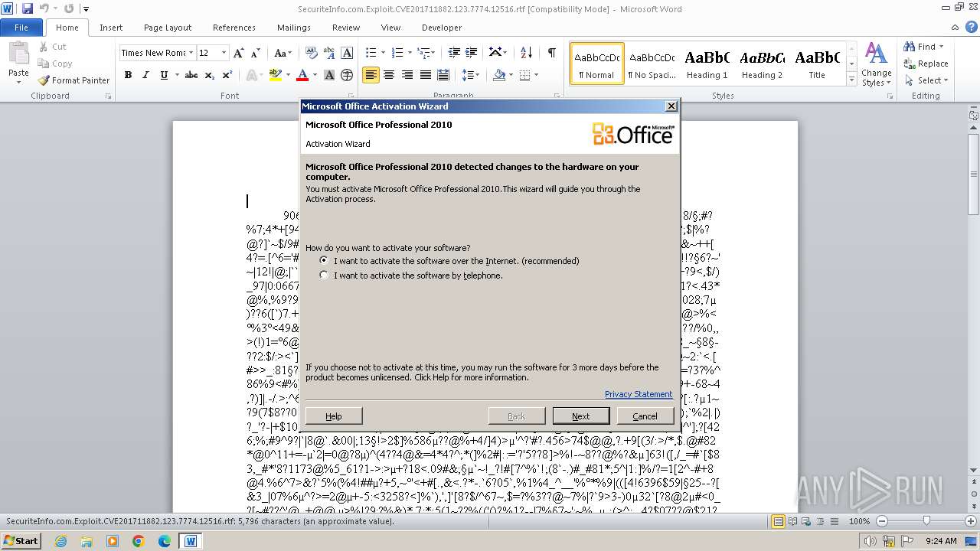Open the font name dropdown
The height and width of the screenshot is (551, 980).
click(191, 53)
